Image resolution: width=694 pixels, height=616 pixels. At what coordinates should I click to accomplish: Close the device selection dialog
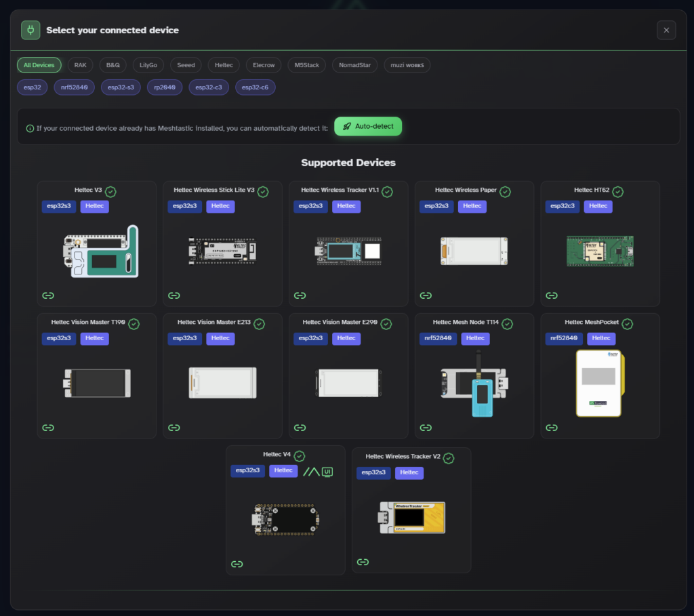tap(666, 30)
